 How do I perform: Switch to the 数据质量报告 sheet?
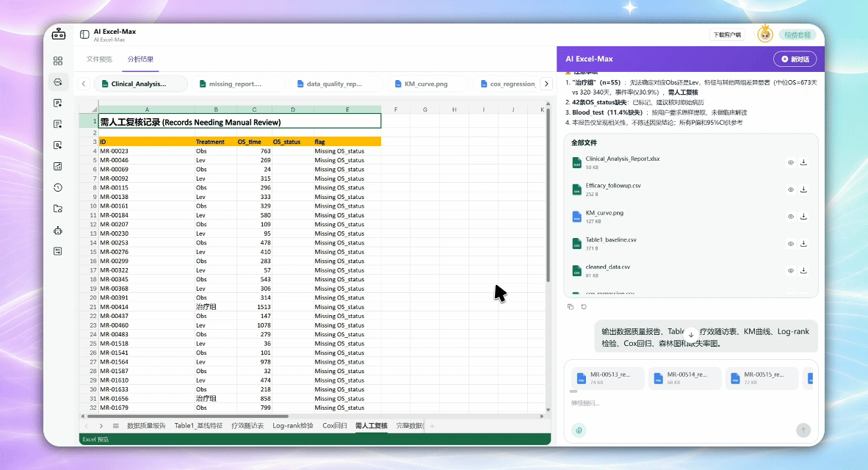click(x=146, y=426)
